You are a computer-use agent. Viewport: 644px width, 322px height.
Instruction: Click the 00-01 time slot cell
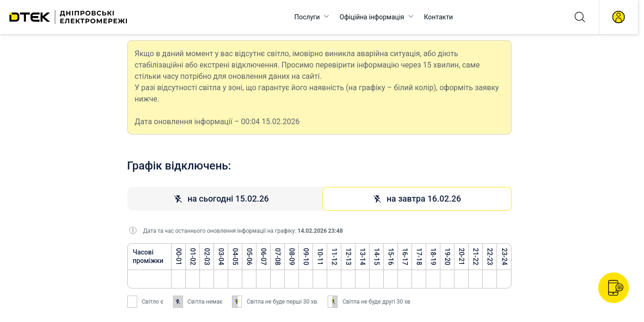tap(178, 279)
